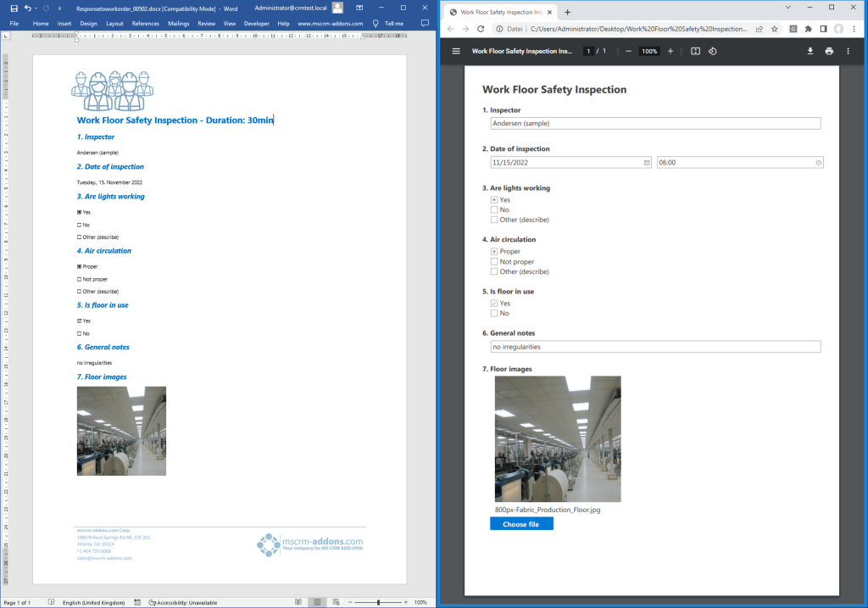
Task: Click the Word zoom slider handle
Action: tap(379, 602)
